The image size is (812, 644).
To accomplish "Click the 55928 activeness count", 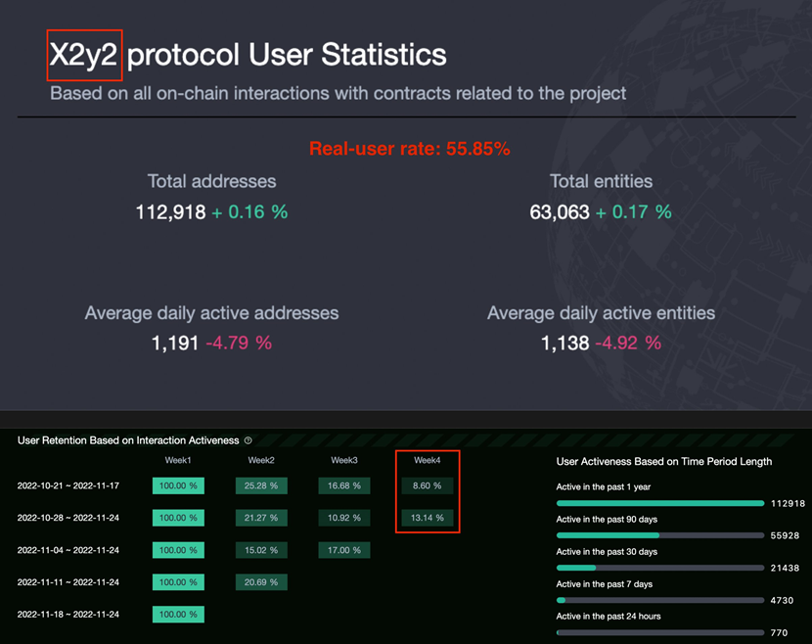I will (x=785, y=535).
